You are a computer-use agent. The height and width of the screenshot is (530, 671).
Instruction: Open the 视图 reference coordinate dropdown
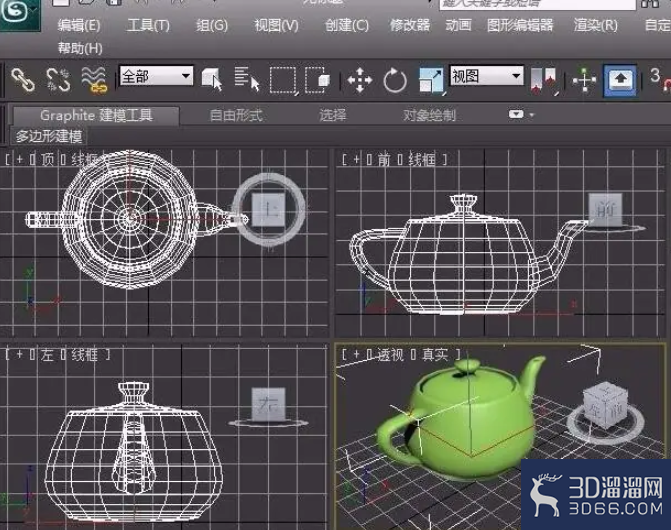[487, 76]
